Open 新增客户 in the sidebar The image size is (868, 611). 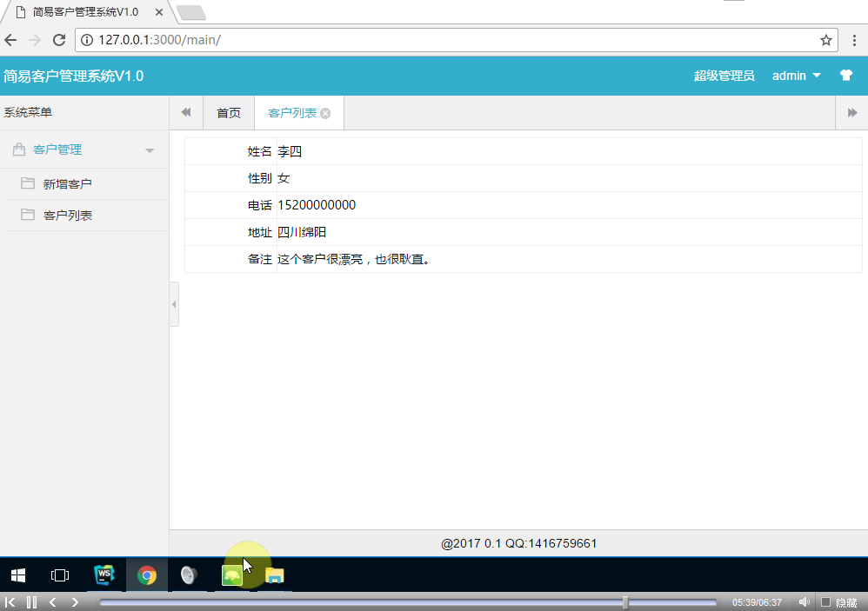(68, 184)
